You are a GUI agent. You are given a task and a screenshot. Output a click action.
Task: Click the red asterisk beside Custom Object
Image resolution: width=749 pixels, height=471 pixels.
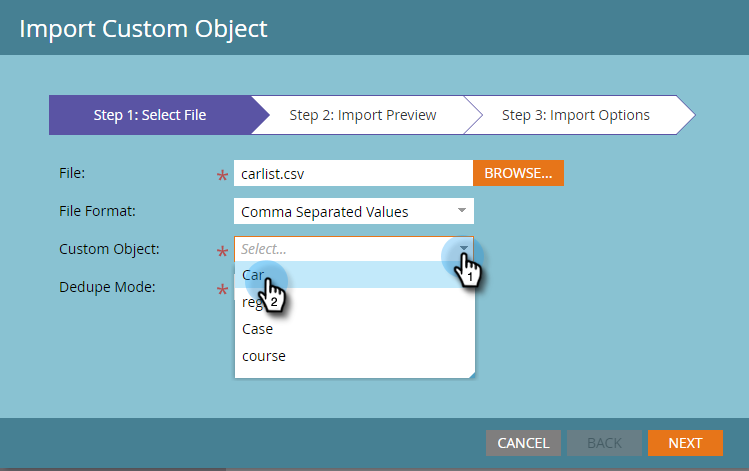coord(222,252)
